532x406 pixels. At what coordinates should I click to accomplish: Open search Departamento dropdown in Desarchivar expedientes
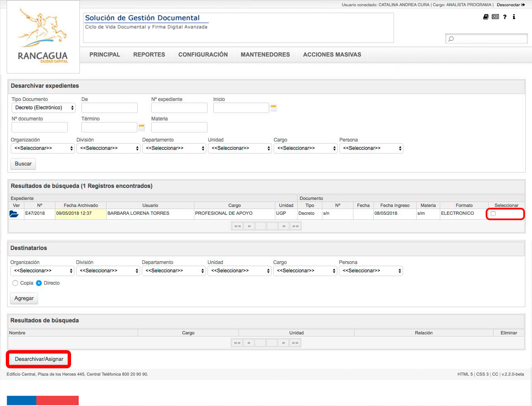pyautogui.click(x=174, y=148)
